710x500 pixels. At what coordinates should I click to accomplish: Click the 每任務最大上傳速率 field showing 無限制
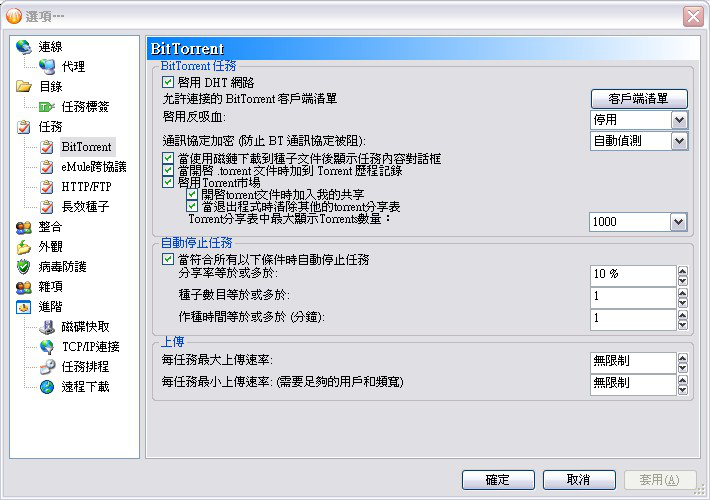tap(633, 363)
